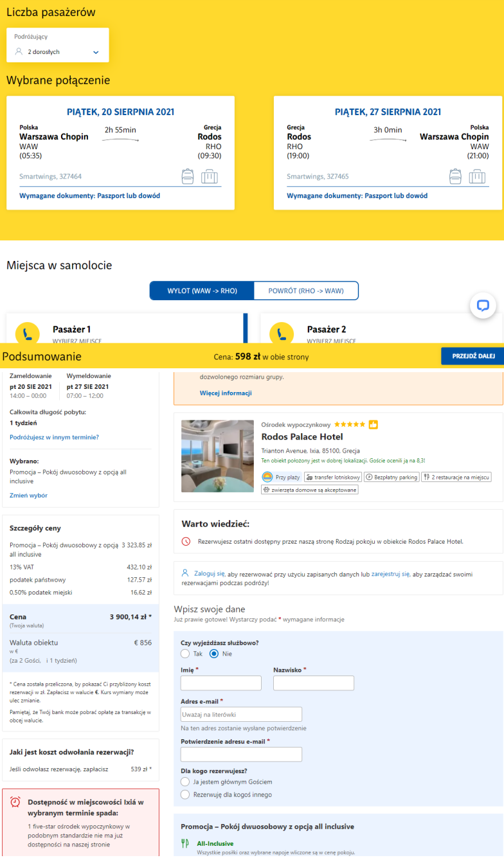Click backpack luggage icon on outbound flight
504x860 pixels.
tap(188, 176)
